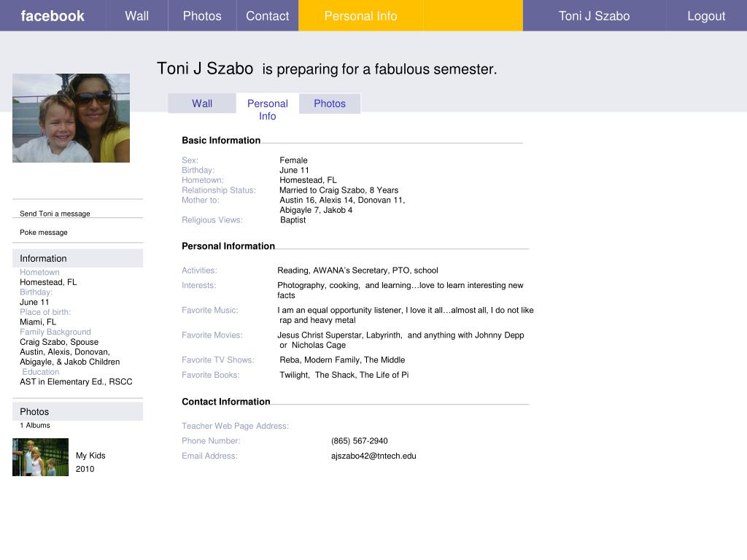The image size is (747, 560).
Task: Click Logout in the top bar
Action: click(706, 16)
